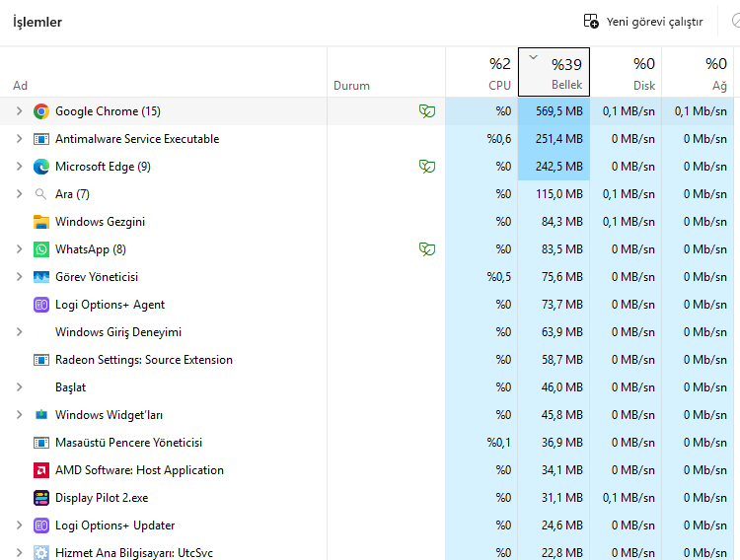Expand the Microsoft Edge (9) process group
740x560 pixels.
[x=19, y=167]
